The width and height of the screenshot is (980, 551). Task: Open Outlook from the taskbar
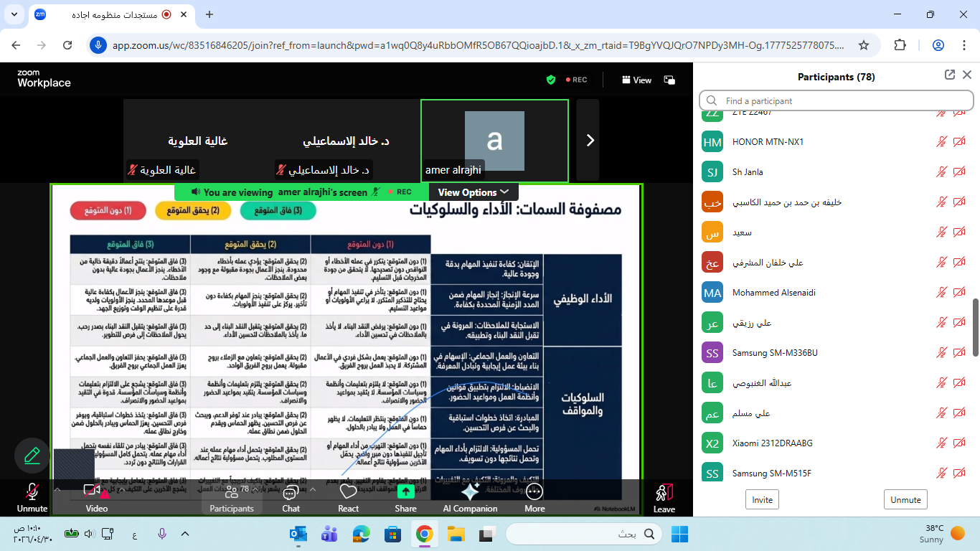(298, 534)
